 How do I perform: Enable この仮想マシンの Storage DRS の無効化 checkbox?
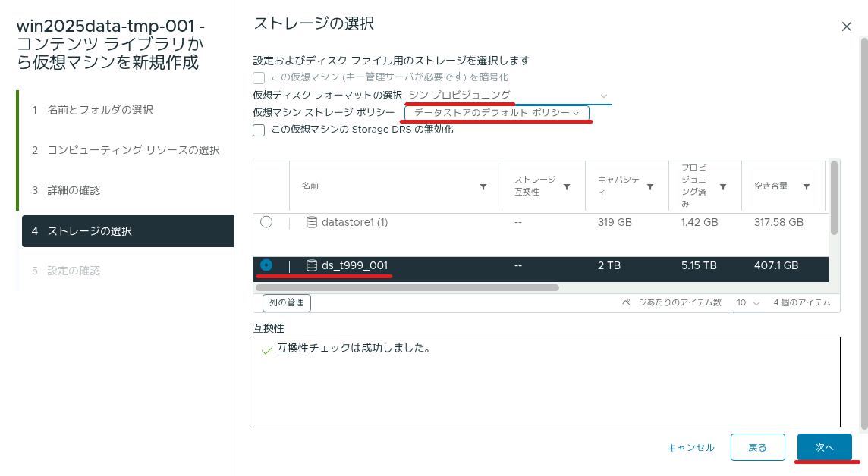pyautogui.click(x=259, y=130)
